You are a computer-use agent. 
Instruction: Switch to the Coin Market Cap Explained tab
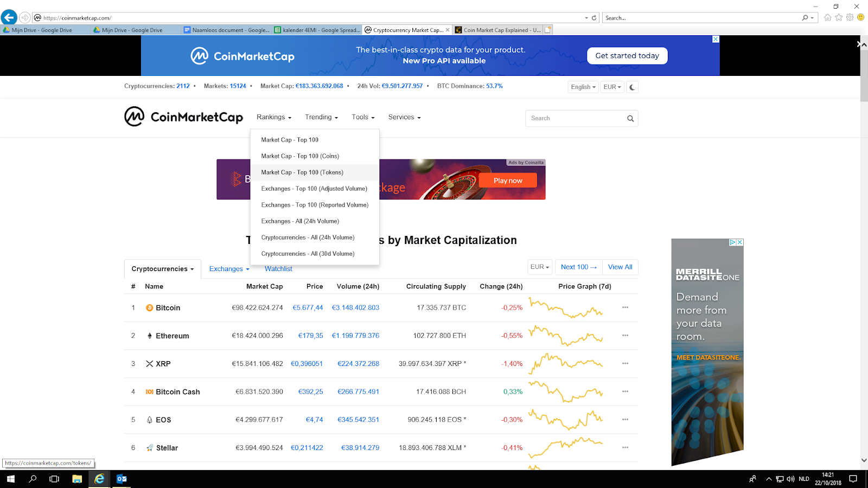click(x=498, y=30)
